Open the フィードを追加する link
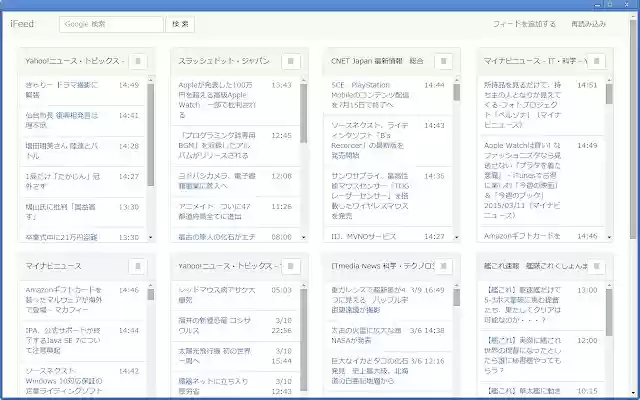The image size is (640, 400). [524, 24]
